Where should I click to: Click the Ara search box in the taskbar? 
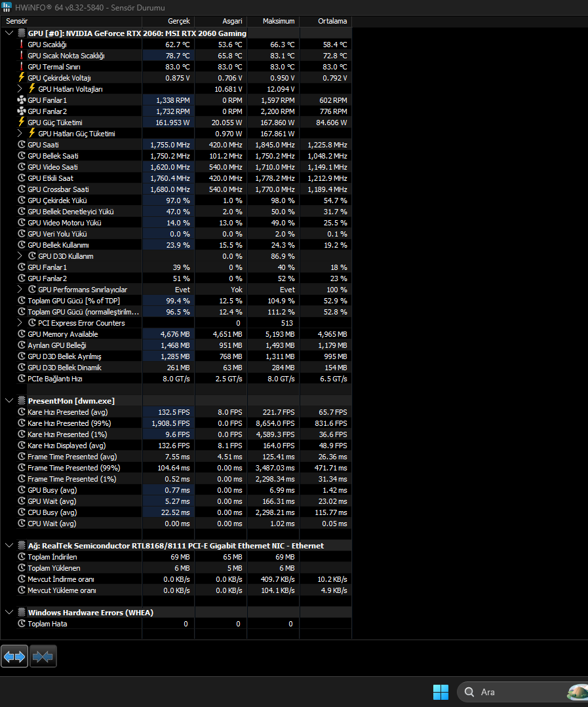522,692
